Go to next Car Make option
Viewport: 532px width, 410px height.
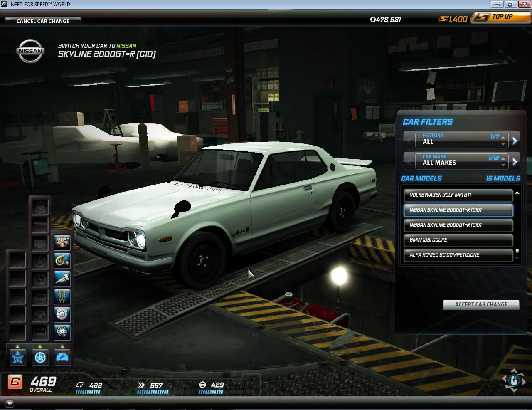pos(515,161)
